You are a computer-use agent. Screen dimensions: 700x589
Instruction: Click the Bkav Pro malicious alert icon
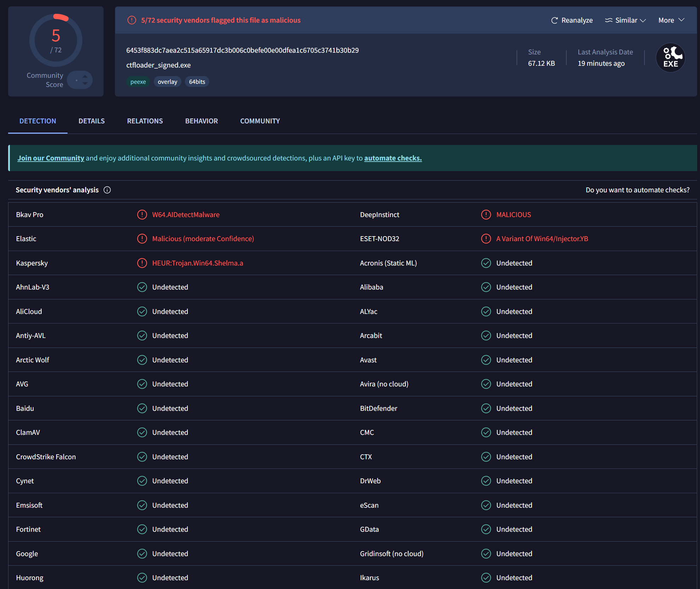pos(142,215)
